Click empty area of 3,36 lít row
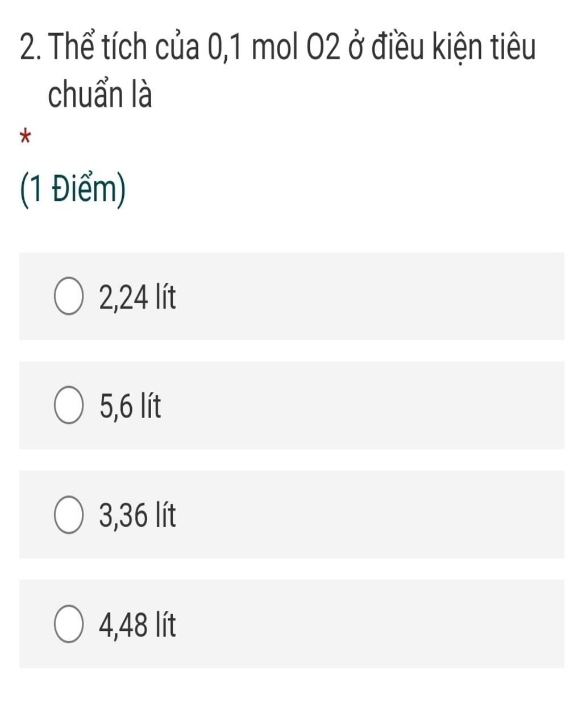This screenshot has width=582, height=728. coord(369,515)
